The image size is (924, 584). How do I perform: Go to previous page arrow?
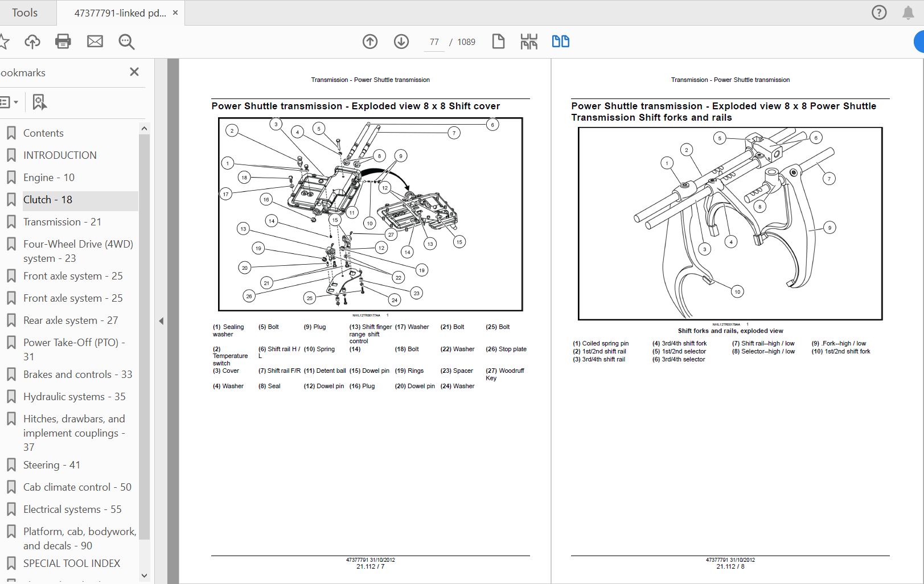coord(370,42)
